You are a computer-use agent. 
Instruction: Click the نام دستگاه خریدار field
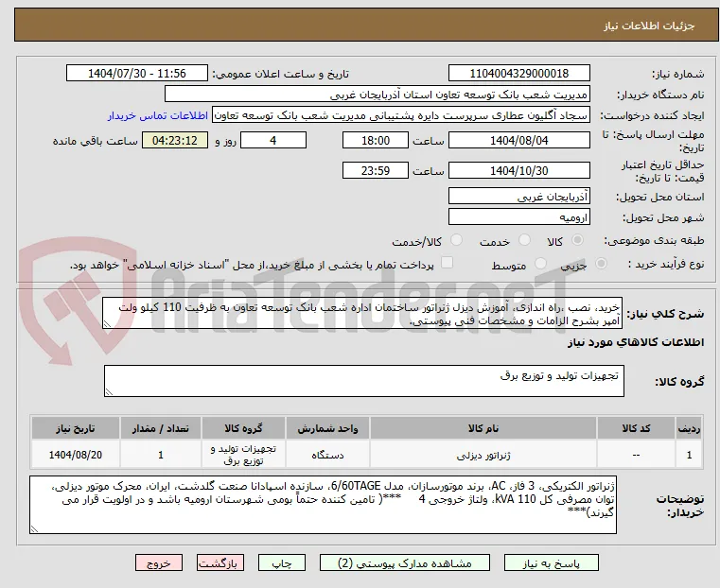pyautogui.click(x=377, y=95)
